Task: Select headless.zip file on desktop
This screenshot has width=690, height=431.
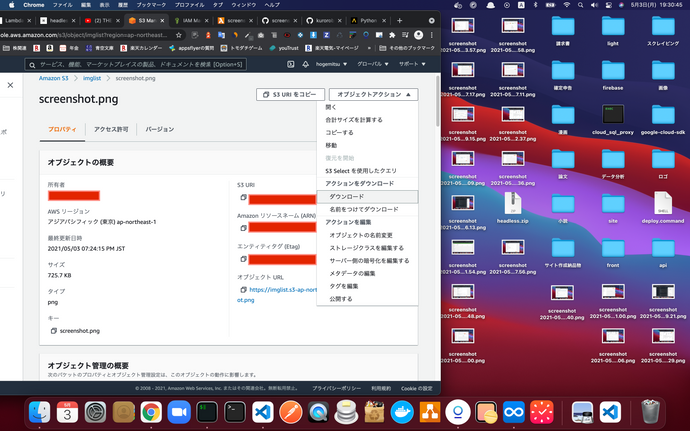Action: pos(513,207)
